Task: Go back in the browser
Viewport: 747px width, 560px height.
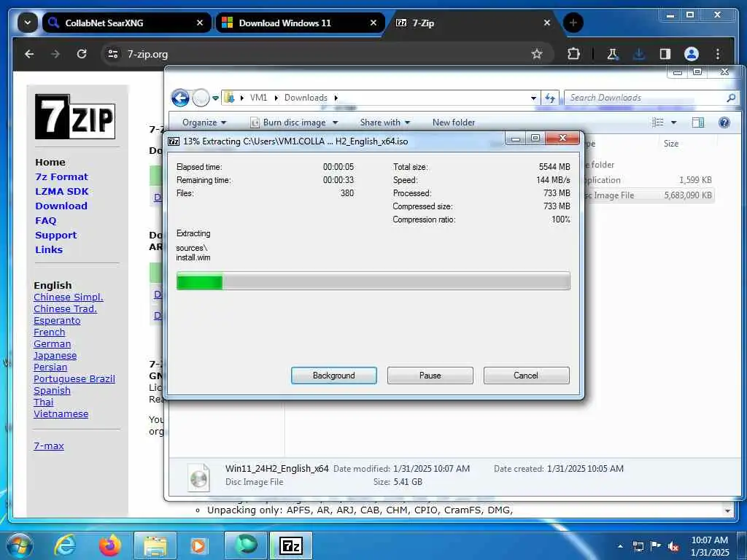Action: click(29, 54)
